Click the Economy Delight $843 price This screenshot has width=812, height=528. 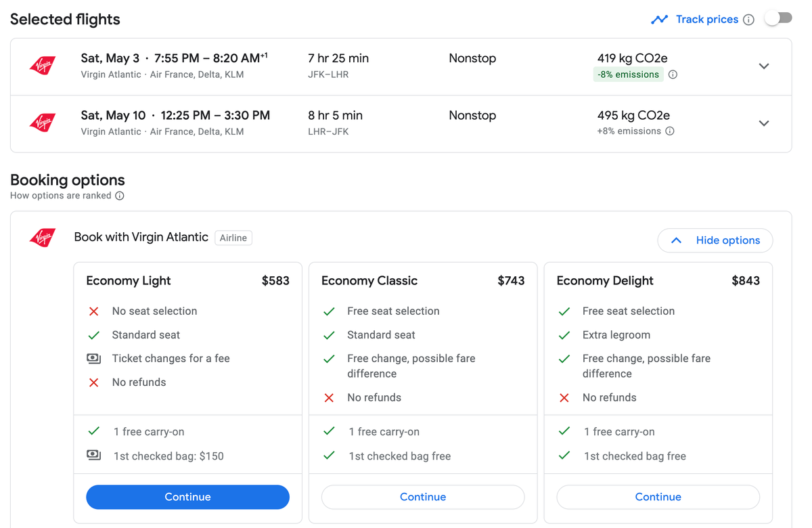(x=746, y=280)
